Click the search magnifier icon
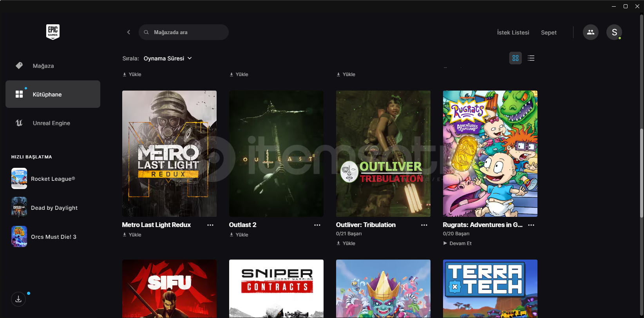This screenshot has width=644, height=318. (146, 32)
